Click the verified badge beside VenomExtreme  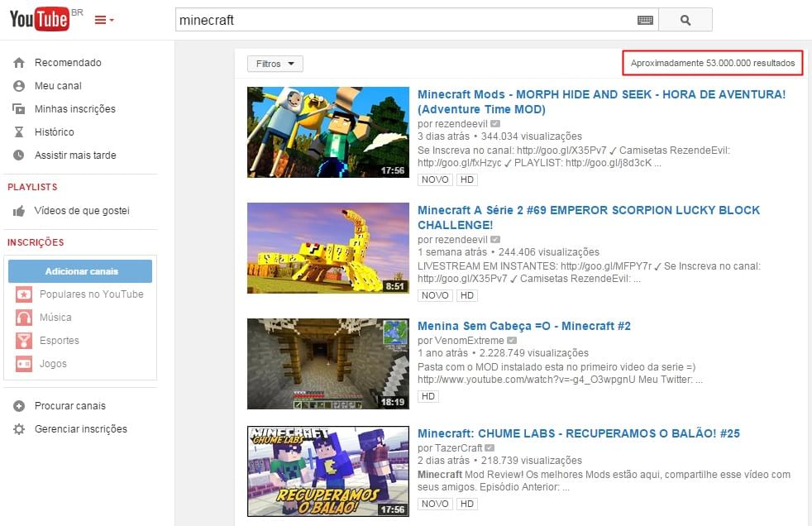(x=512, y=341)
